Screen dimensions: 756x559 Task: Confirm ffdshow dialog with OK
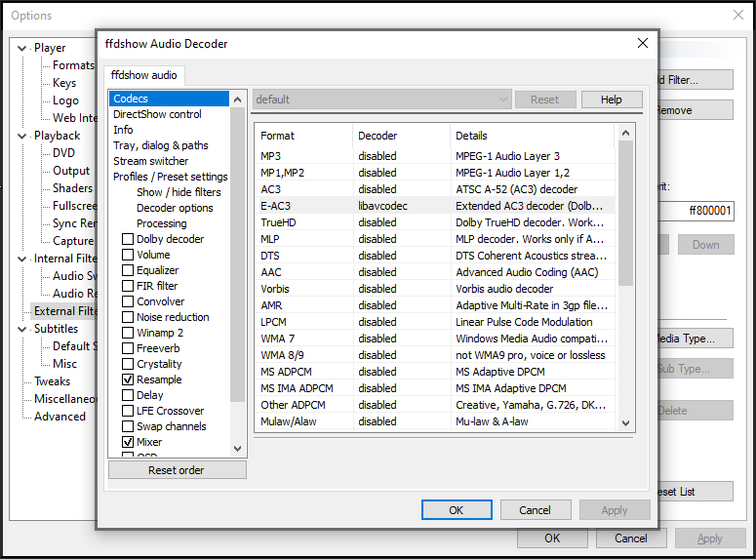point(457,510)
